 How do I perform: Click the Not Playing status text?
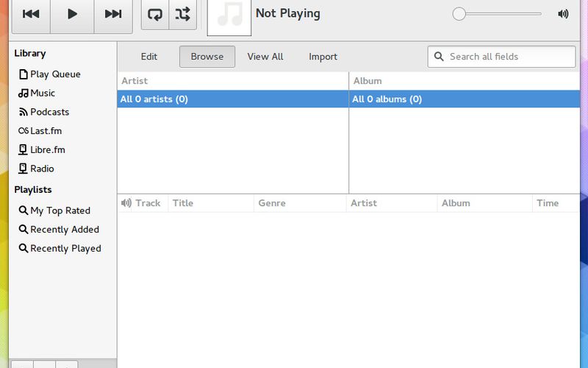point(288,13)
